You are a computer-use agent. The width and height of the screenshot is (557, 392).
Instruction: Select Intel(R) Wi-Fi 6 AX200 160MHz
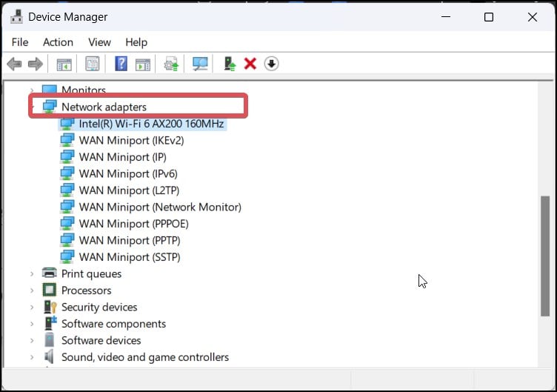151,124
